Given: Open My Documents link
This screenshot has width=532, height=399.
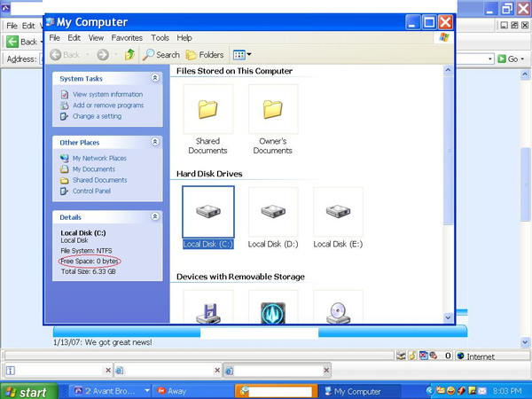Looking at the screenshot, I should click(x=94, y=169).
